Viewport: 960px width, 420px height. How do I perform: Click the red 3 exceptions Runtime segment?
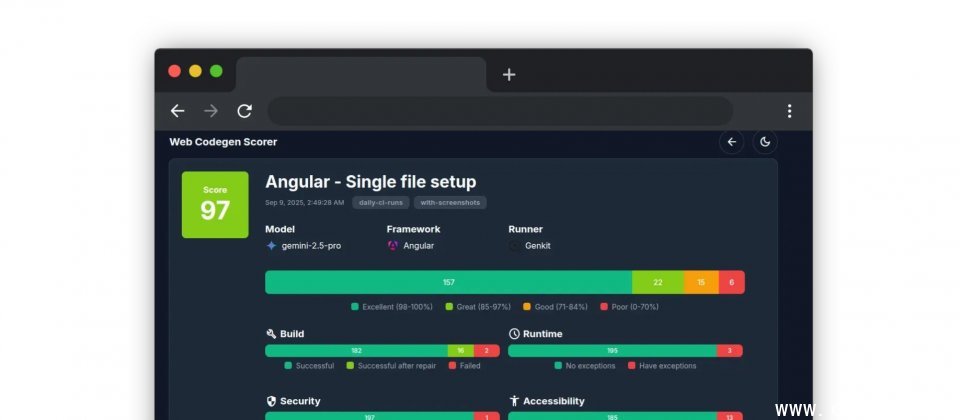730,351
